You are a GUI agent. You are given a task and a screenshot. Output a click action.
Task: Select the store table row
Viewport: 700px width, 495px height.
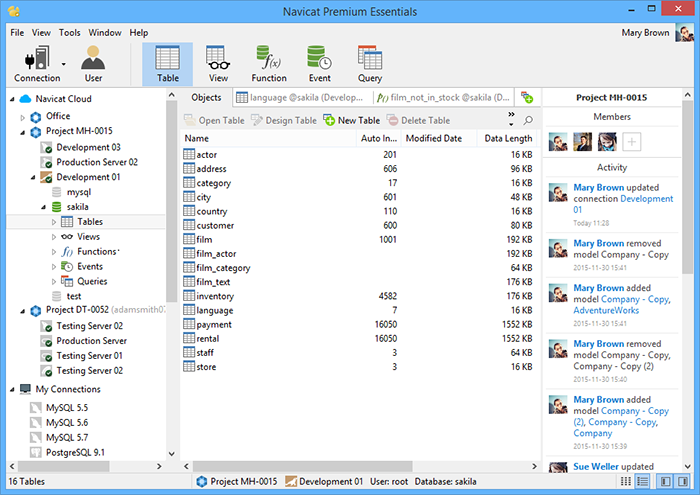point(358,367)
